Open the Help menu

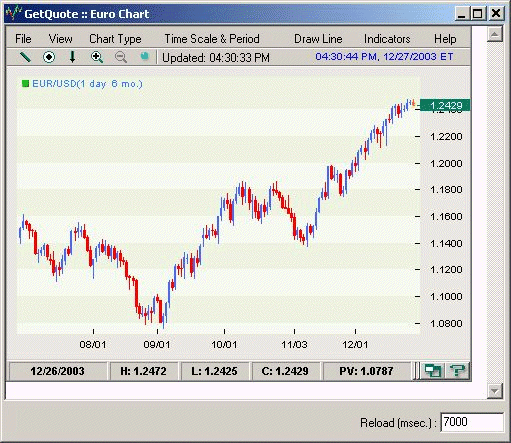pyautogui.click(x=445, y=39)
